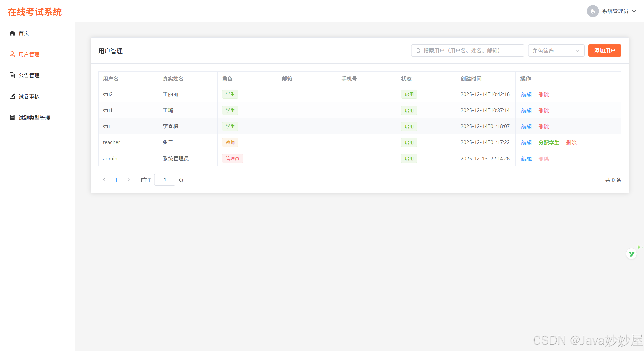Click the administrator avatar circle
This screenshot has width=644, height=351.
pyautogui.click(x=593, y=11)
